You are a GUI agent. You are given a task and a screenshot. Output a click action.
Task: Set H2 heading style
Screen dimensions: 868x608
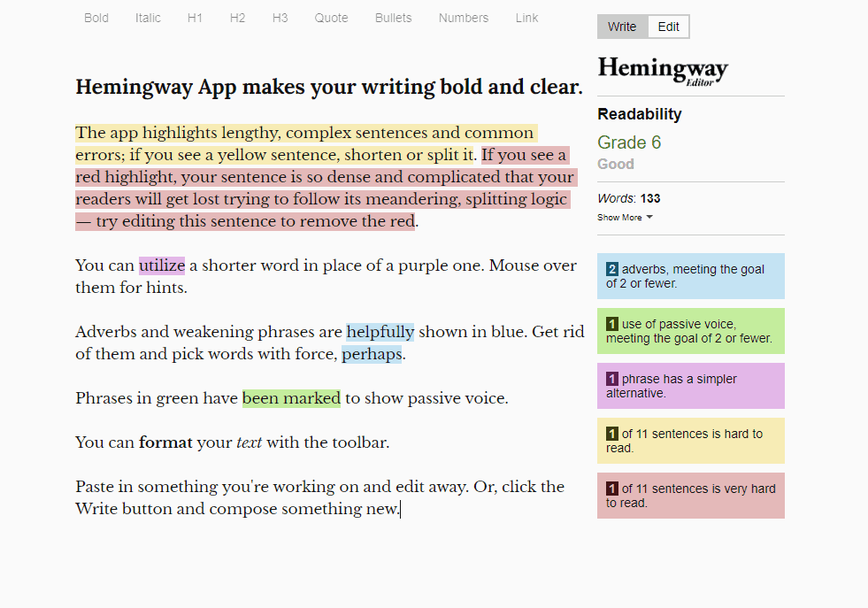(237, 18)
